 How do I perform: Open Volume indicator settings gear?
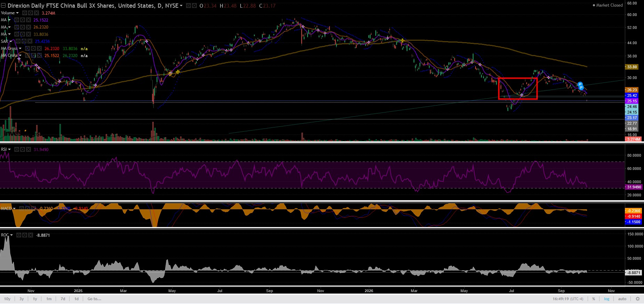[x=30, y=13]
